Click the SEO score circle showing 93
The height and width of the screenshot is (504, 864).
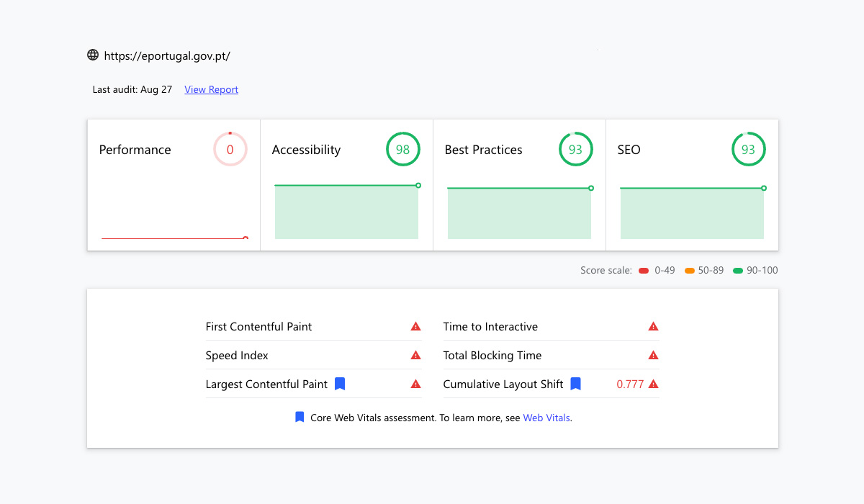(748, 150)
